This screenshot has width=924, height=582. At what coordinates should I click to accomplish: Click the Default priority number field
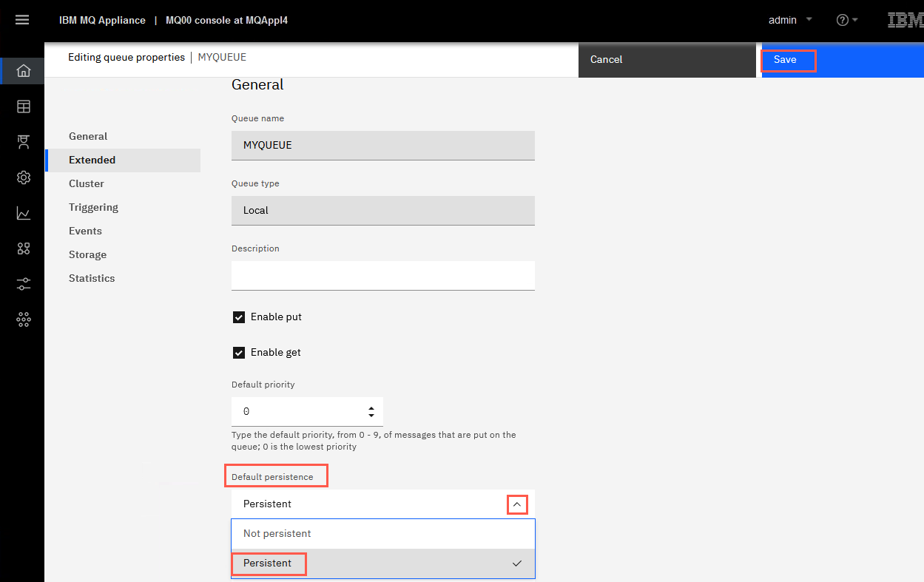click(307, 411)
